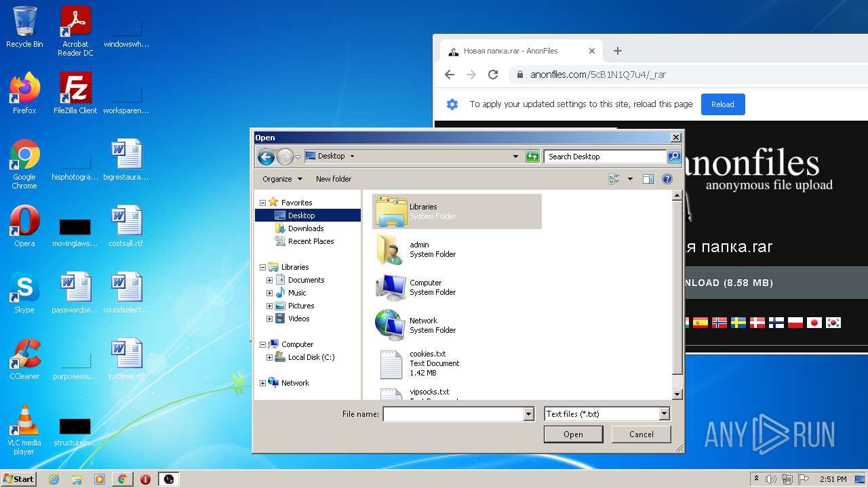
Task: Open costsall.rtf desktop document
Action: 126,226
